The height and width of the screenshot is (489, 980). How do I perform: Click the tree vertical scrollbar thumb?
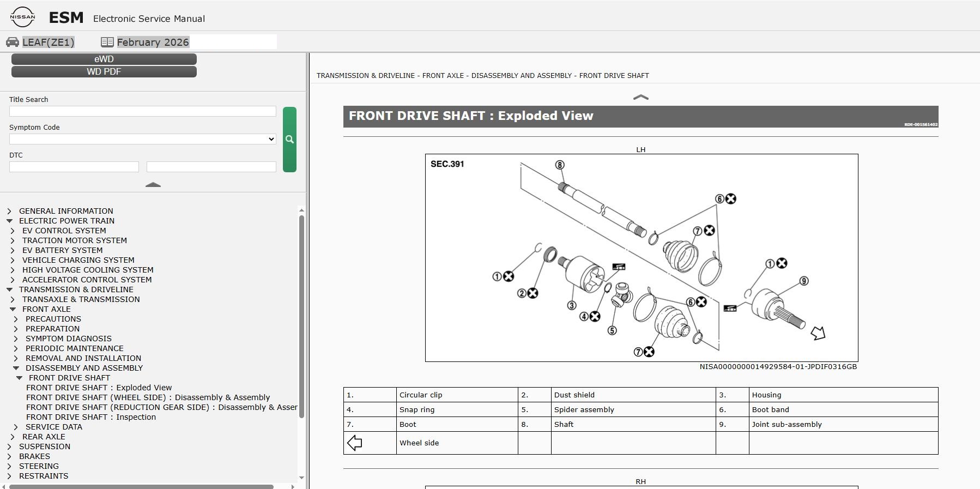pos(301,317)
